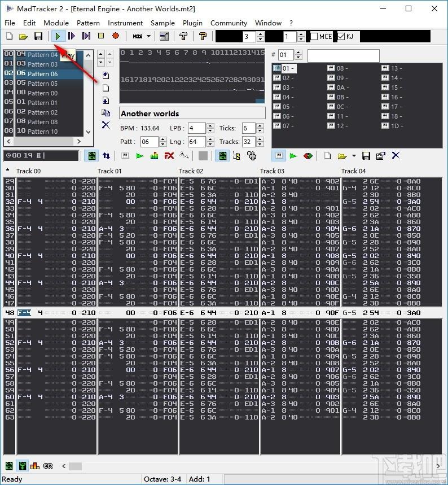Image resolution: width=448 pixels, height=485 pixels.
Task: Open the Edit menu
Action: 29,23
